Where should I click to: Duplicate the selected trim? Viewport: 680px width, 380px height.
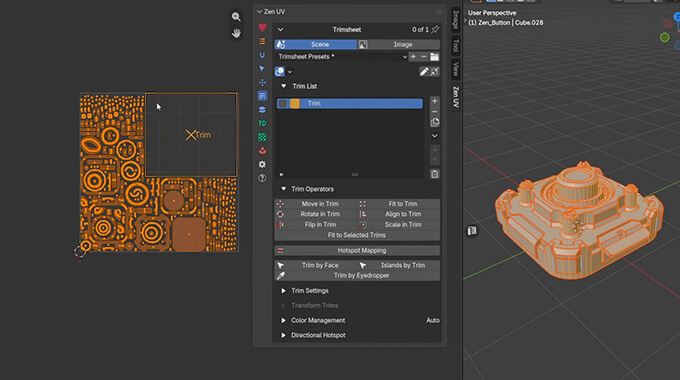pos(435,122)
